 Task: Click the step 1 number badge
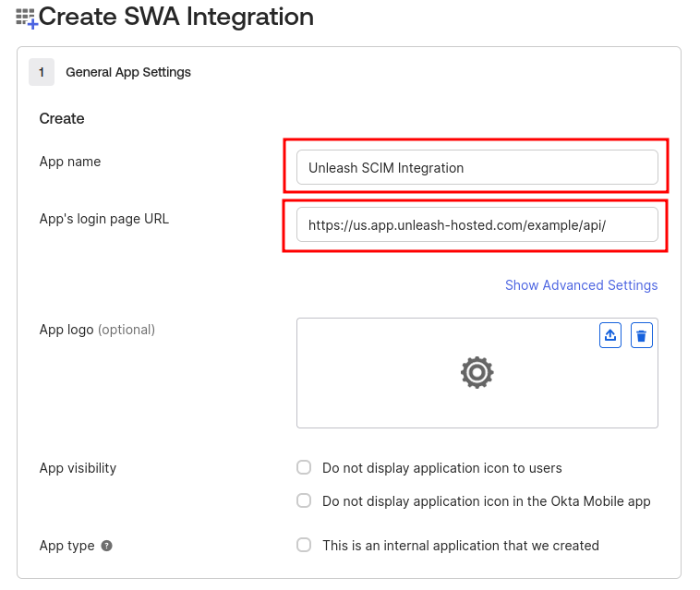(x=42, y=72)
